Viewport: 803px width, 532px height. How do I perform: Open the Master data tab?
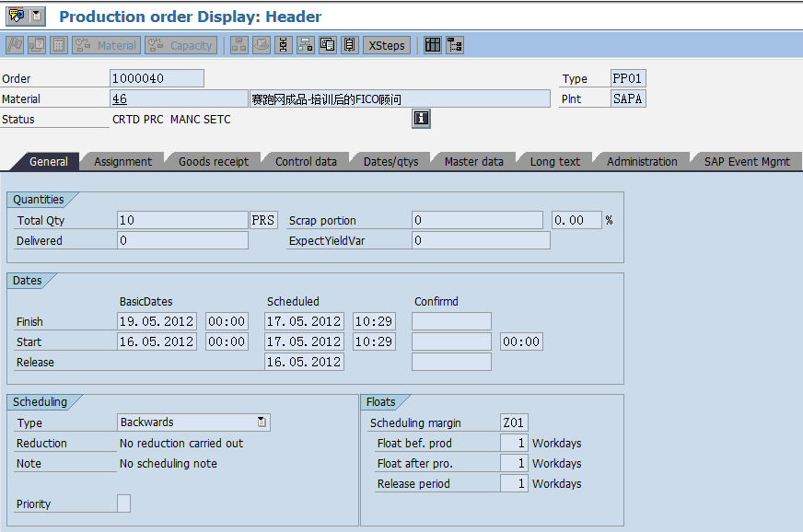(x=473, y=162)
